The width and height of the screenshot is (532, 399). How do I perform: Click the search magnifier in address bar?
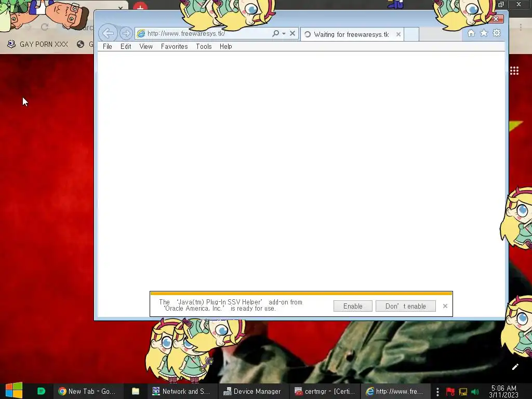pos(275,33)
